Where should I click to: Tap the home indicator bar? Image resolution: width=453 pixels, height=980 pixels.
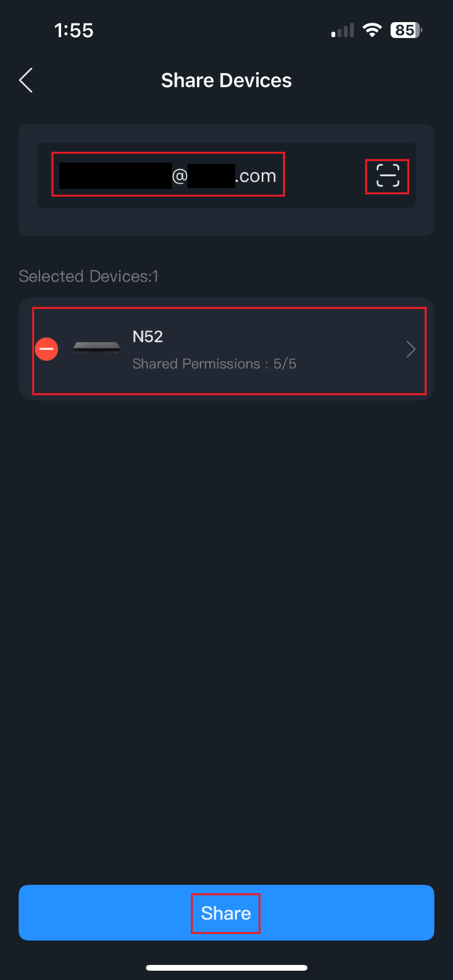(226, 967)
